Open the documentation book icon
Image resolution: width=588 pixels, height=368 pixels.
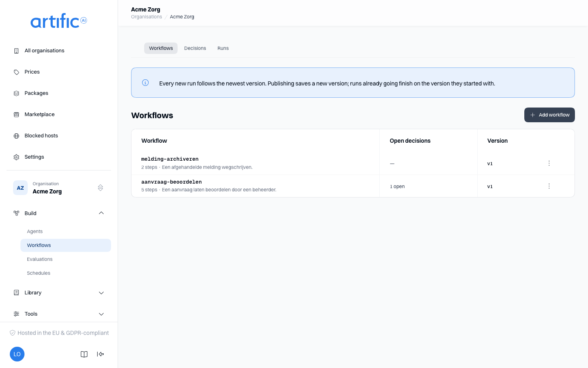click(x=84, y=354)
